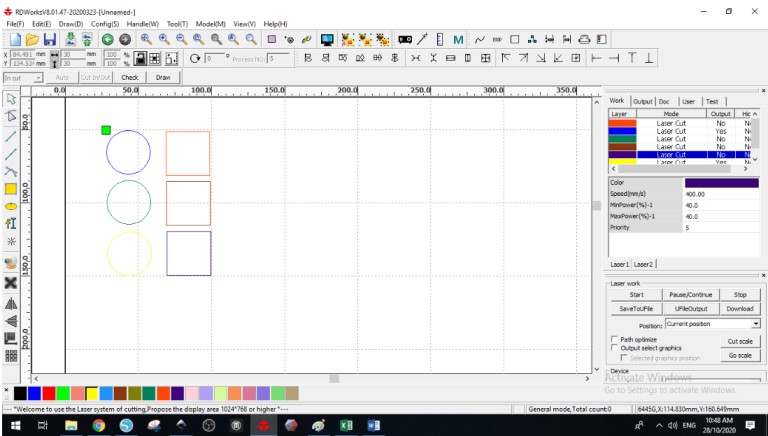
Task: Click the Start button
Action: 636,294
